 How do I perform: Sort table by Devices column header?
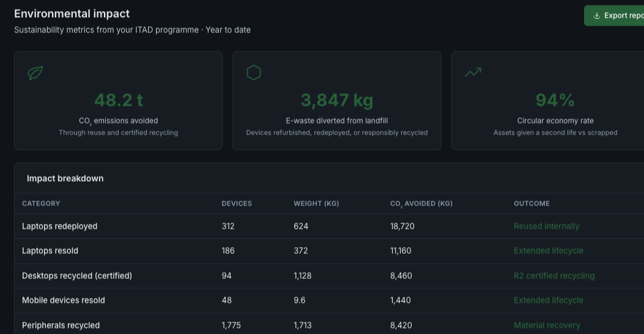tap(236, 204)
